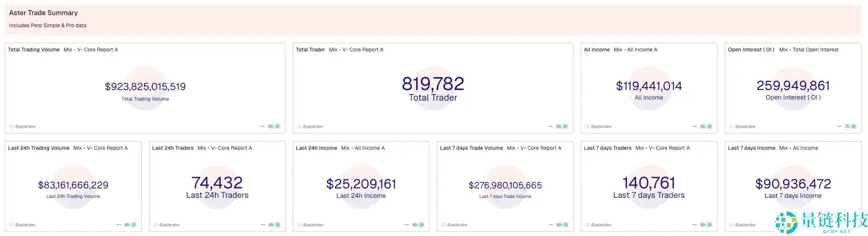Screen dimensions: 868x236
Task: Expand options menu on Last 7 days Traders card
Action: 694,225
